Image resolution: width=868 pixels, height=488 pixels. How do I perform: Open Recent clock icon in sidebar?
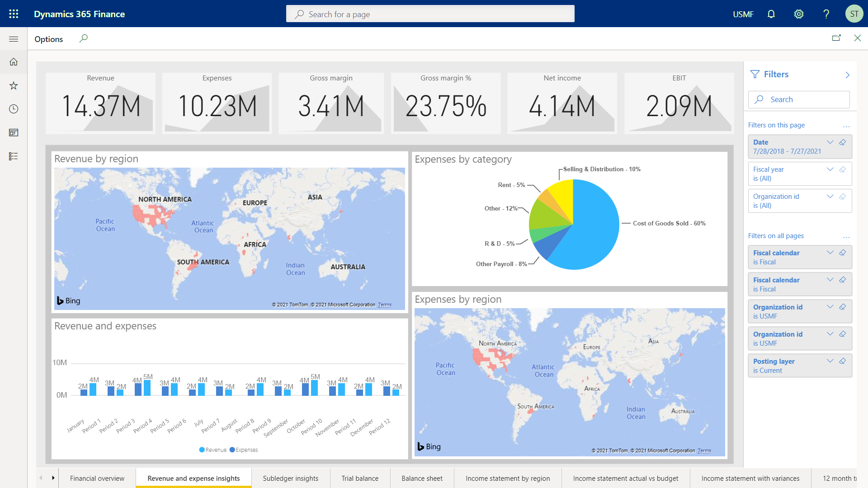[14, 109]
